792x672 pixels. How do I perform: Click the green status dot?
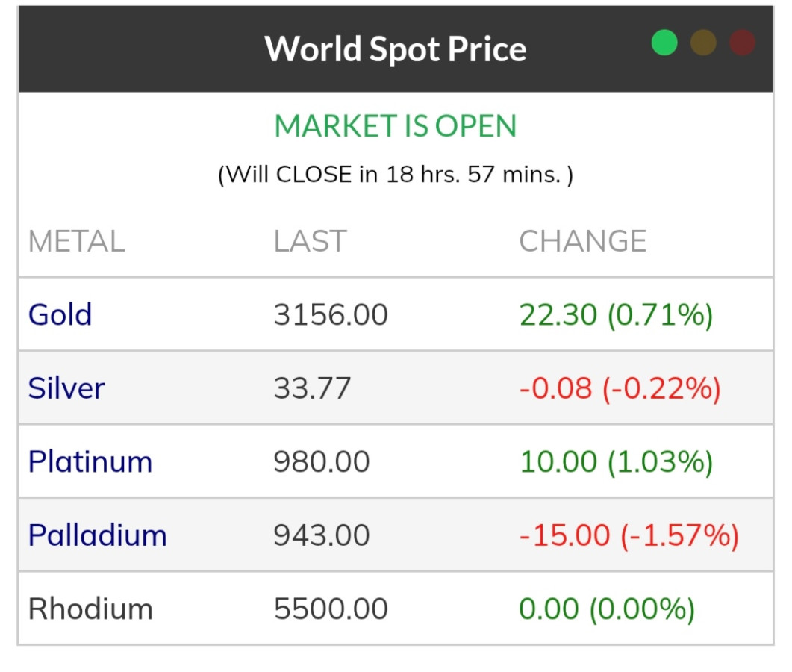664,43
